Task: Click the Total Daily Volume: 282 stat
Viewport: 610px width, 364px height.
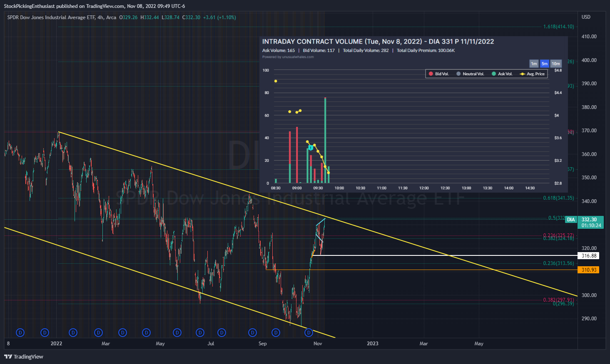Action: [366, 50]
